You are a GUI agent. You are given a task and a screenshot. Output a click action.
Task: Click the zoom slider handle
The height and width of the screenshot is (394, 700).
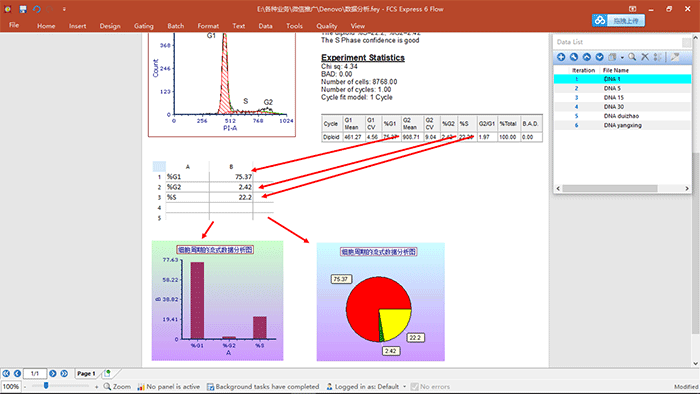(x=46, y=385)
